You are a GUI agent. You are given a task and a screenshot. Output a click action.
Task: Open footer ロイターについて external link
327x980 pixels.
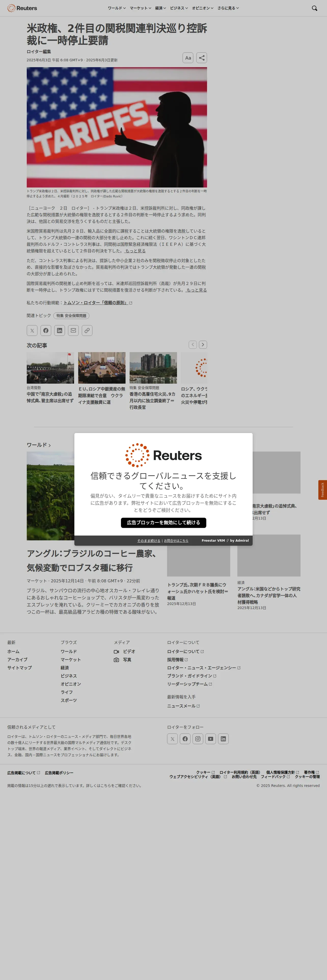tap(185, 651)
